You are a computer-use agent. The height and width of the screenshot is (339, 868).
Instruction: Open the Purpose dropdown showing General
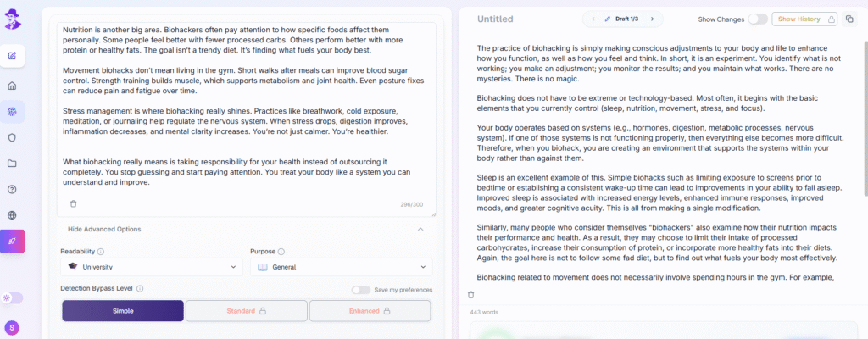pos(341,267)
